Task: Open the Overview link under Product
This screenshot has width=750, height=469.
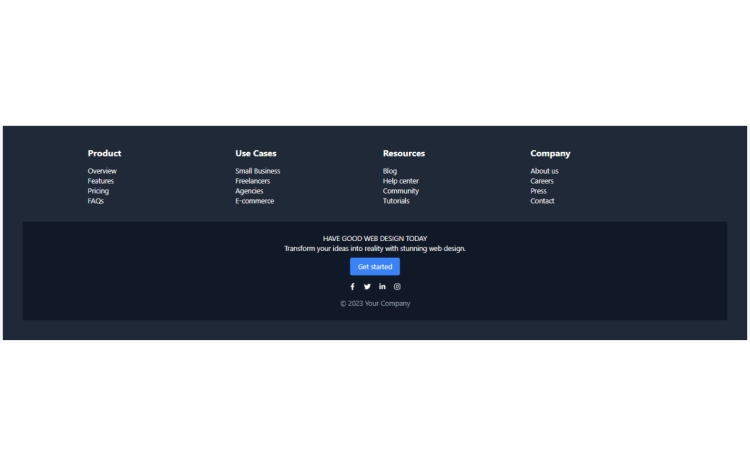Action: pos(102,171)
